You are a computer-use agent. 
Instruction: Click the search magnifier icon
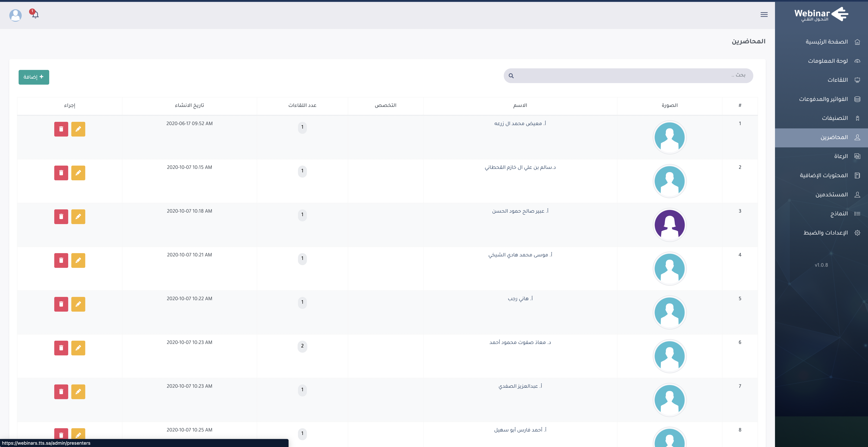(511, 76)
